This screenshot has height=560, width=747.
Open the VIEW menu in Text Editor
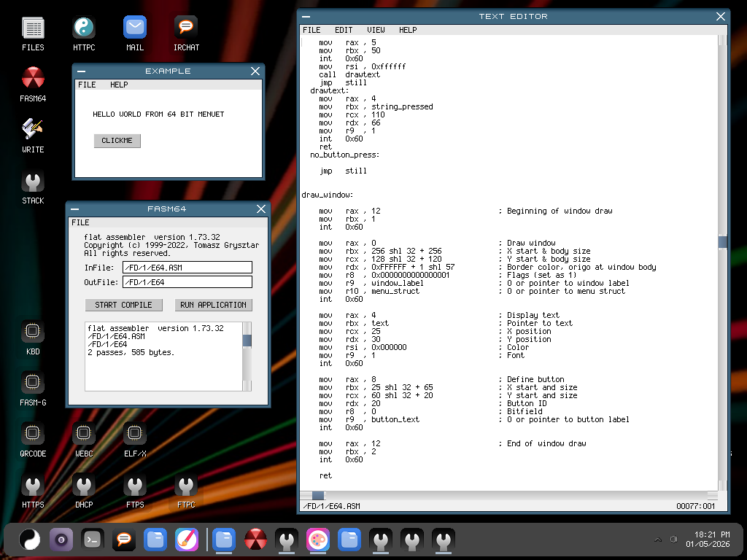(x=376, y=30)
